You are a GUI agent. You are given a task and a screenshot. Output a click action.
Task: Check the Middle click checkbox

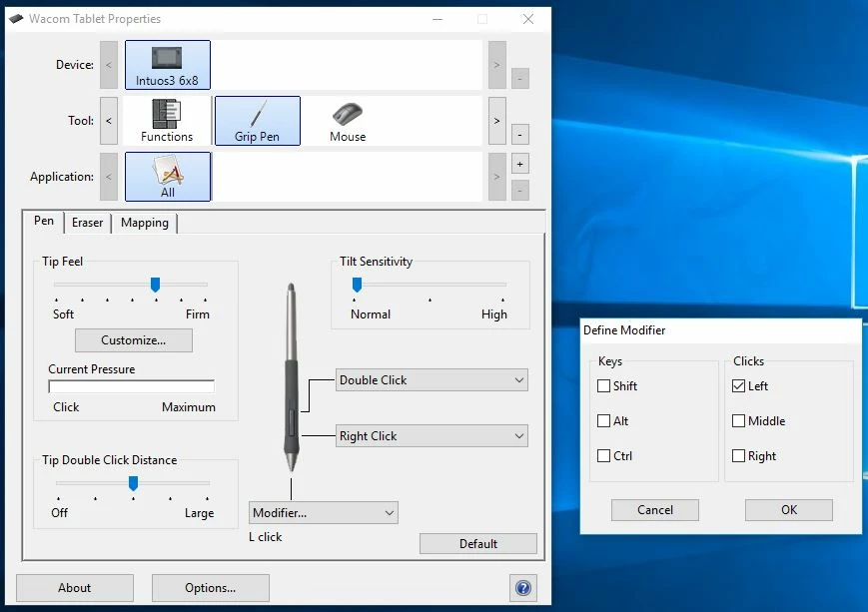(738, 420)
